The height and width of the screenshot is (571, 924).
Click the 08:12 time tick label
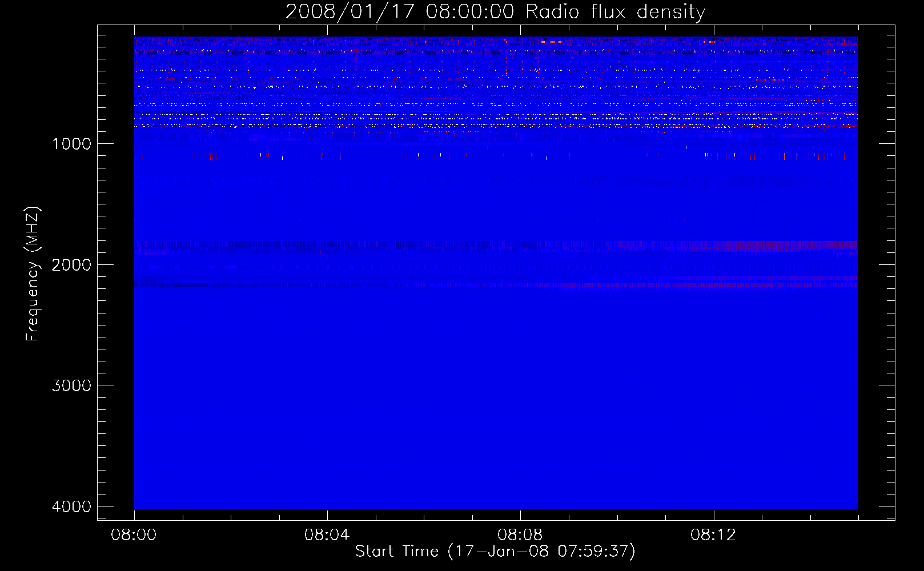[713, 535]
